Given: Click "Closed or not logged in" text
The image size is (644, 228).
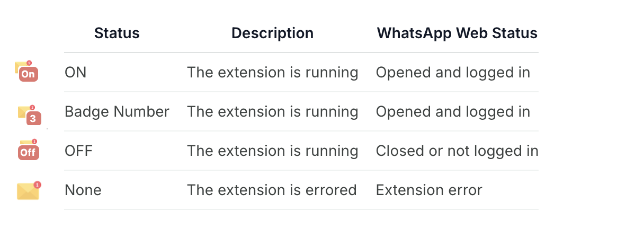Looking at the screenshot, I should click(457, 151).
